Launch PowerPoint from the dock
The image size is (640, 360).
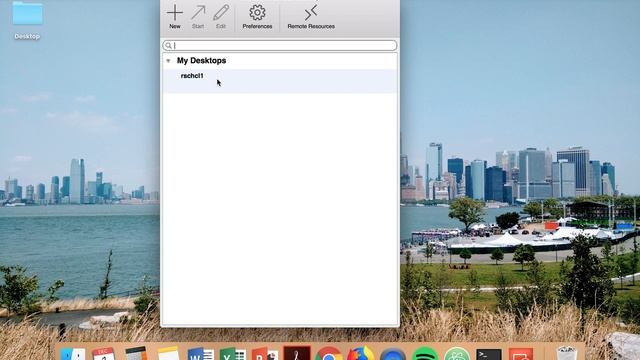tap(264, 354)
